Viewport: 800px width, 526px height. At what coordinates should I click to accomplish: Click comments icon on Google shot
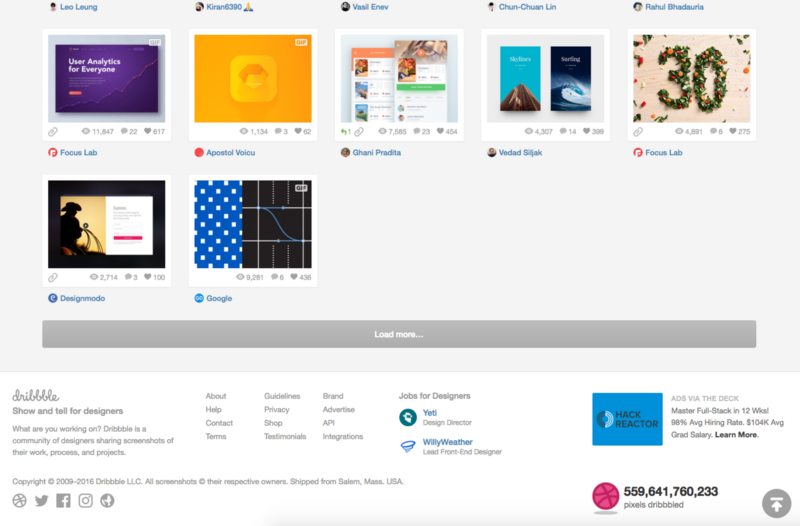[x=271, y=277]
